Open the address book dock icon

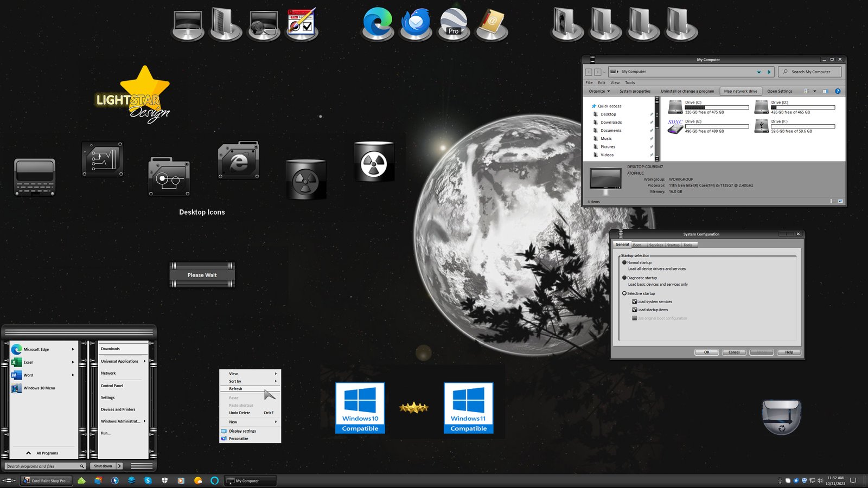pyautogui.click(x=492, y=23)
